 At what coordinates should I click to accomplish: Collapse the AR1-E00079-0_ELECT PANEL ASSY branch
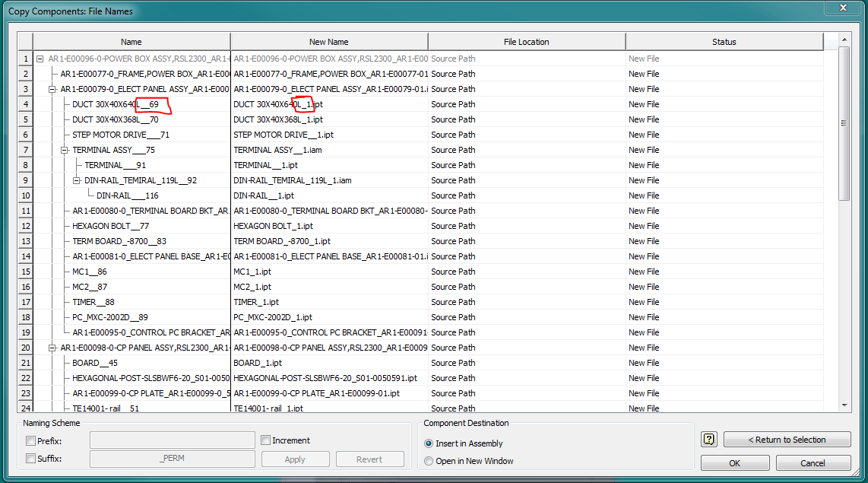pos(52,88)
